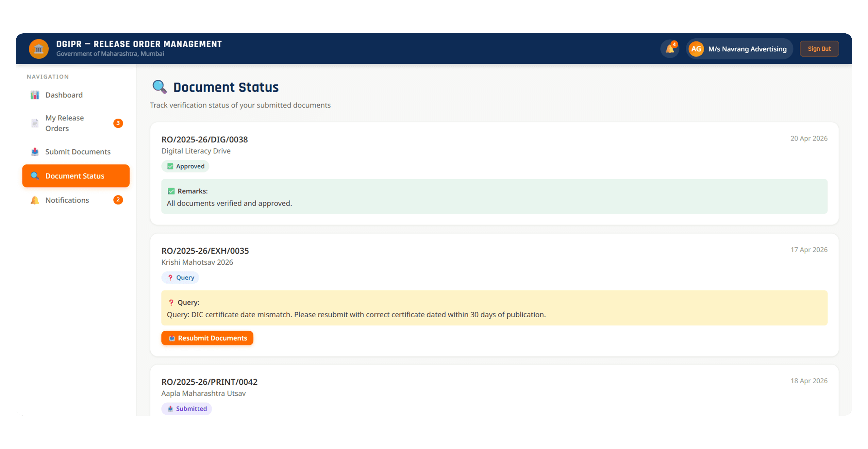Go to Submit Documents page
Viewport: 868px width, 449px height.
coord(76,152)
